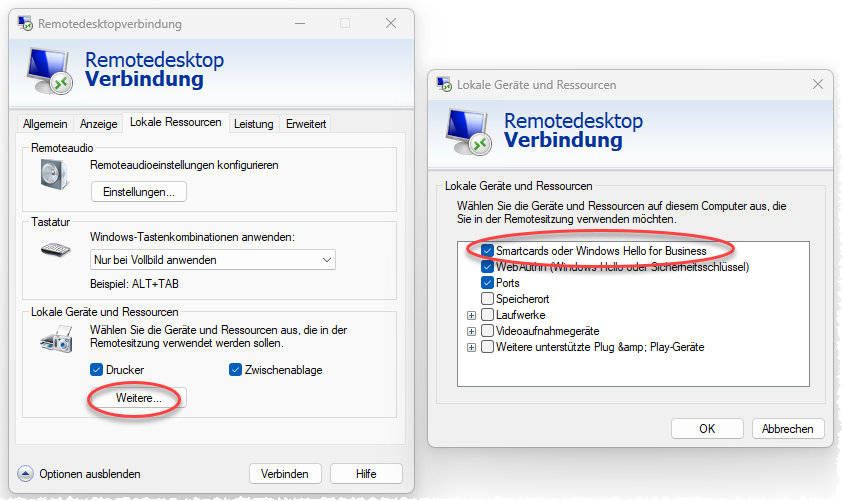
Task: Uncheck the Drucker checkbox
Action: (97, 370)
